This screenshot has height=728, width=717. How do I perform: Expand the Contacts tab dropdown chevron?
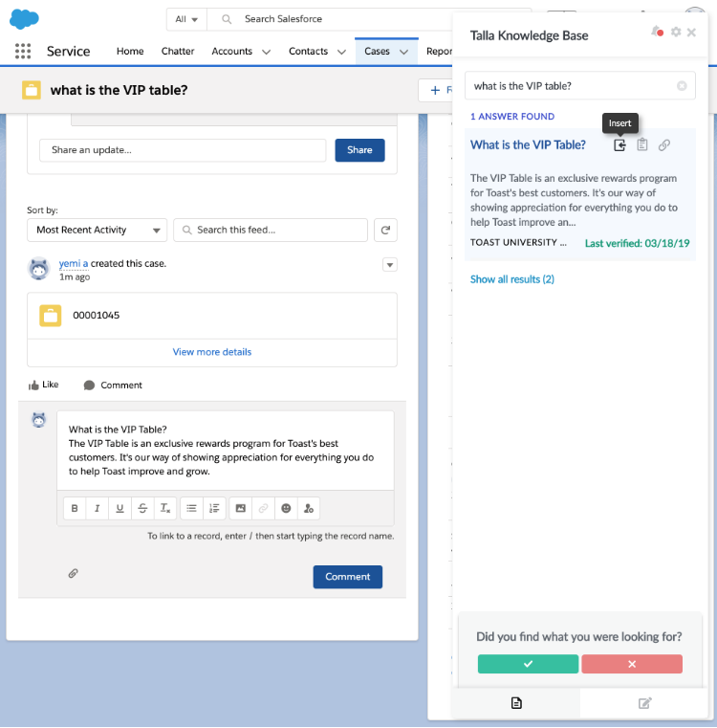[x=341, y=52]
